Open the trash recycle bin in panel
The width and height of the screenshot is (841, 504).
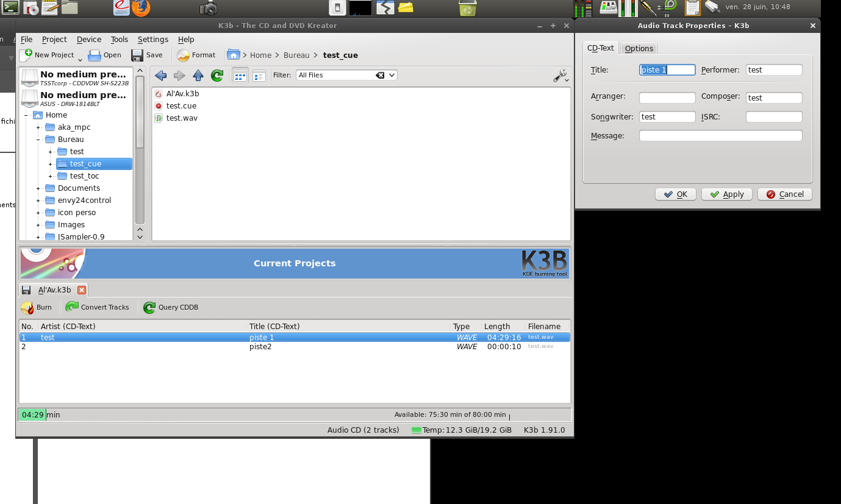[x=468, y=8]
